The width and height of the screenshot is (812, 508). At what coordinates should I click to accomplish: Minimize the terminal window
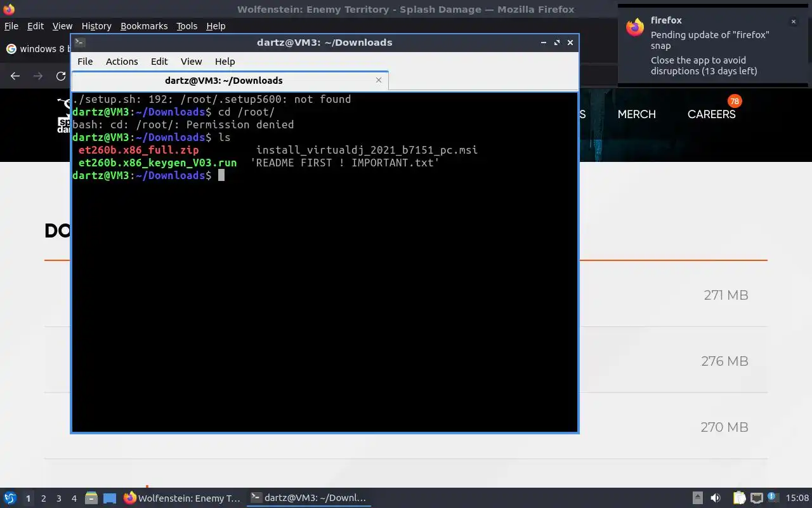(544, 43)
